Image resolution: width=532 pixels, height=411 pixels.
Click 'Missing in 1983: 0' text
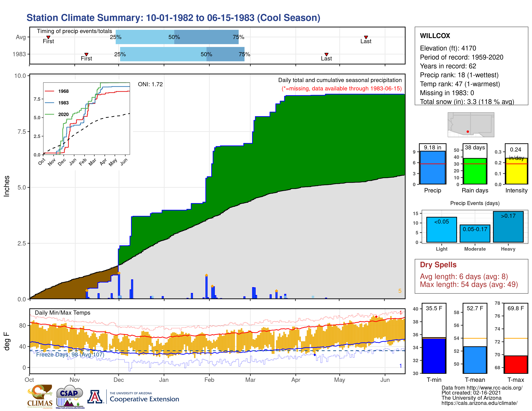tap(447, 93)
